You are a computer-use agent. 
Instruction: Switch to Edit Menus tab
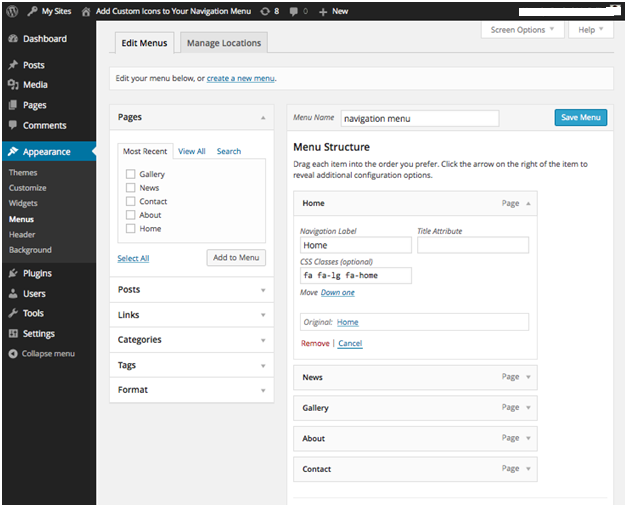(144, 43)
